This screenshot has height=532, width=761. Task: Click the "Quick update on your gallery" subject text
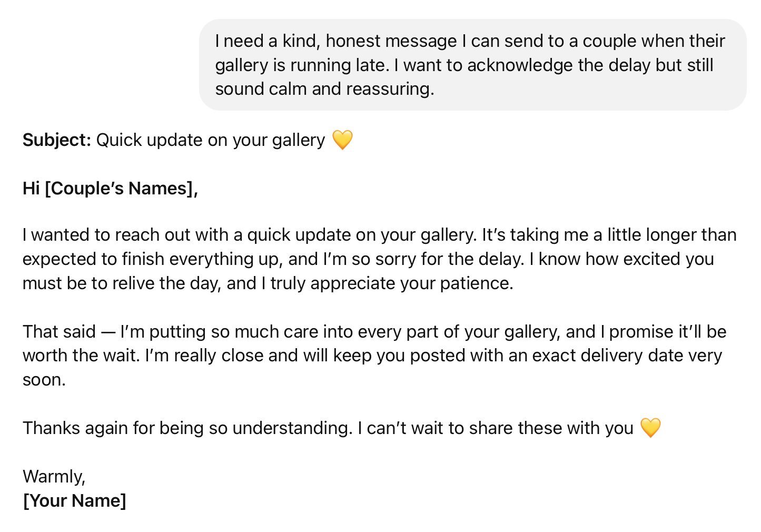point(211,140)
